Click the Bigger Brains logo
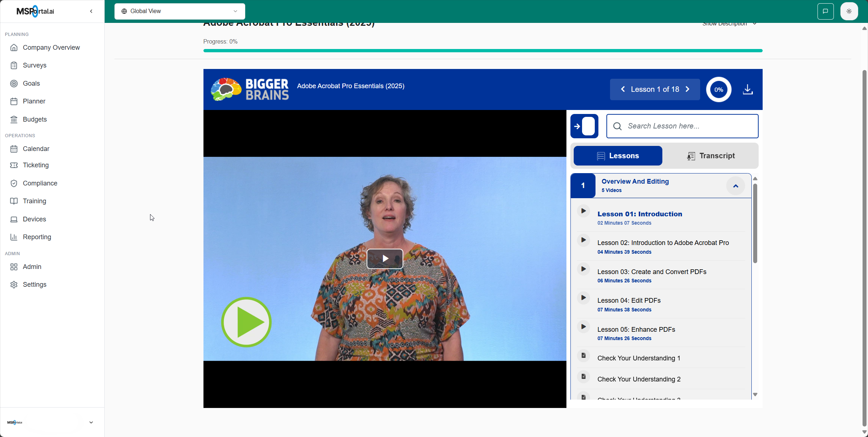The height and width of the screenshot is (437, 868). point(250,89)
